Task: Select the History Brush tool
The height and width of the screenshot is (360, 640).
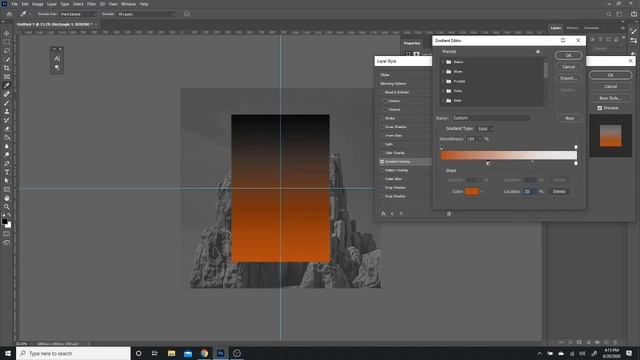Action: coord(7,120)
